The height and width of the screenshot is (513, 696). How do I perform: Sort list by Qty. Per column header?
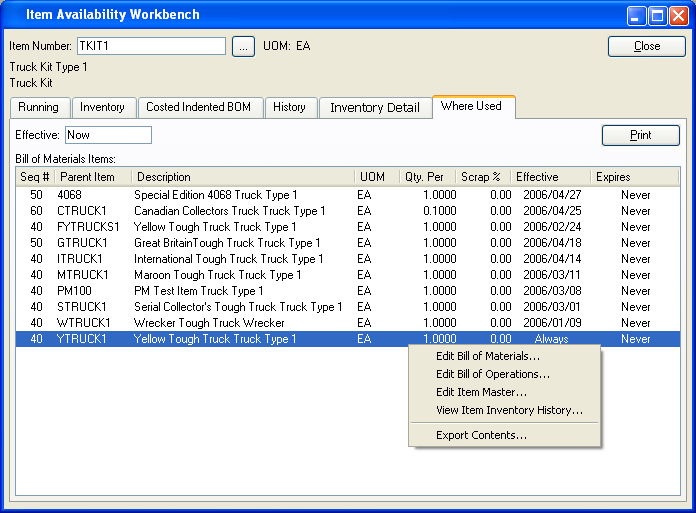[x=427, y=177]
